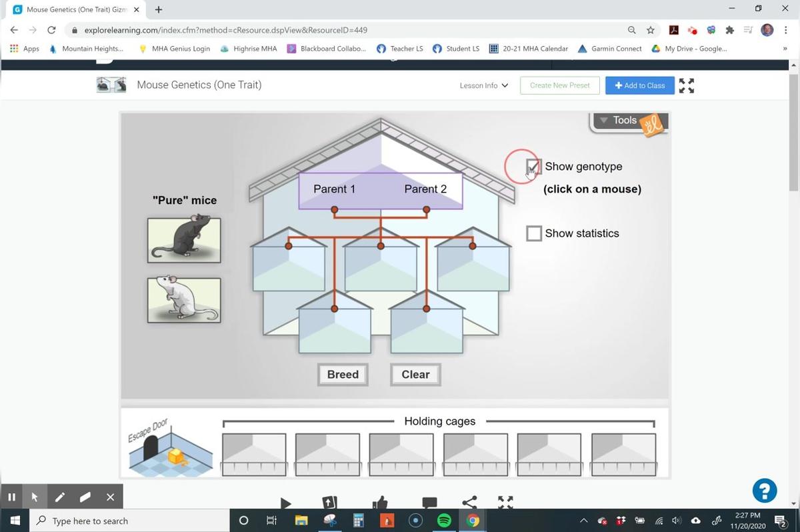Open the blue help question mark

(x=765, y=491)
